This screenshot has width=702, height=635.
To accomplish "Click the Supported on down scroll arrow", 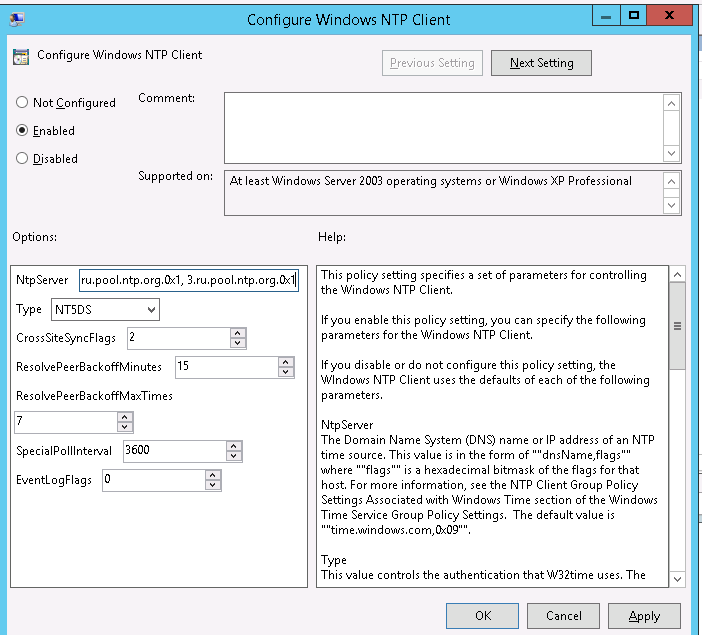I will pos(671,205).
